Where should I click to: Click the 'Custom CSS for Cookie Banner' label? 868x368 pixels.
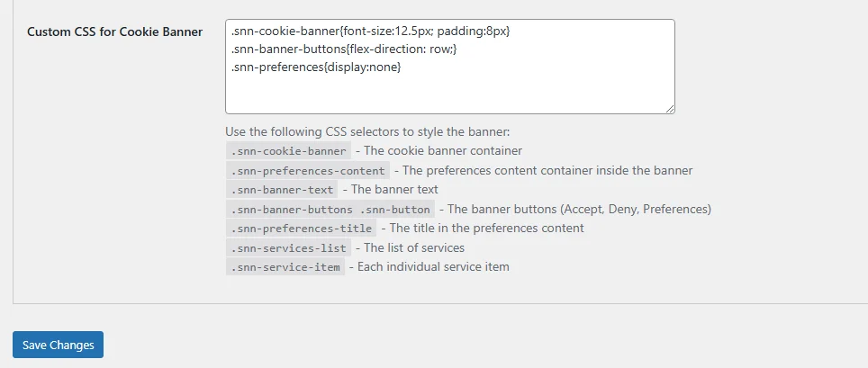click(x=114, y=31)
